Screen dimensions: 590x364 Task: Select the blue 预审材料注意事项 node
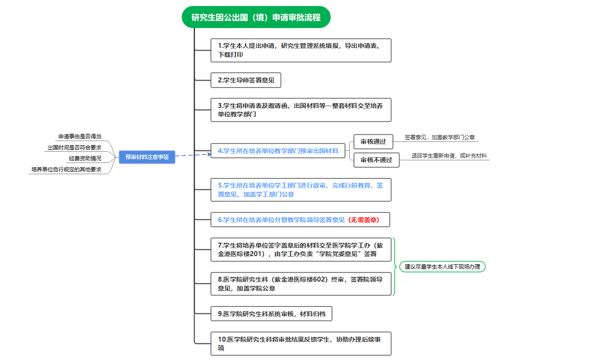click(147, 157)
